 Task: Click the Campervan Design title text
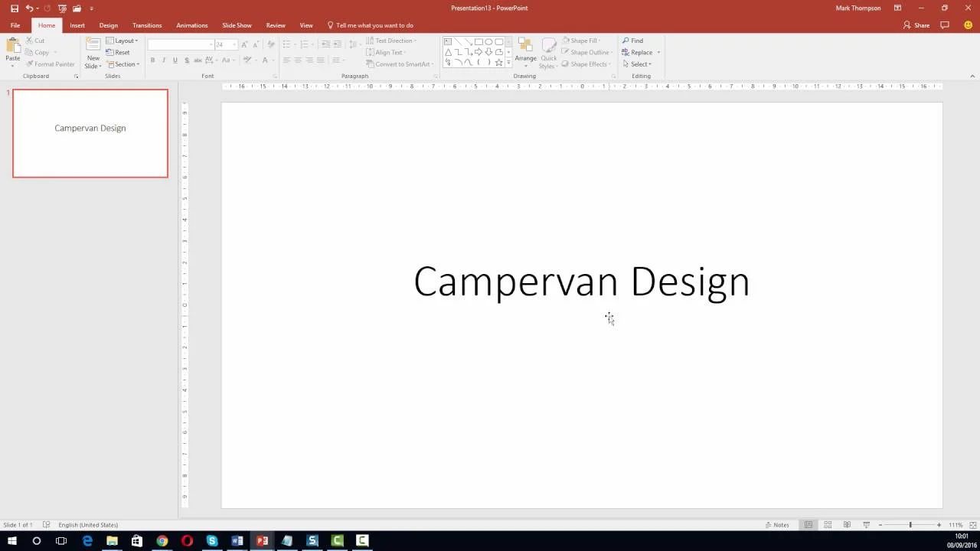coord(582,282)
